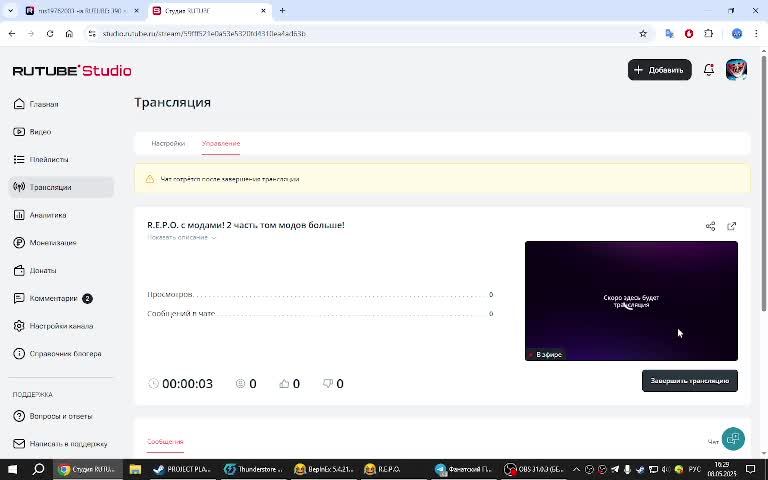Open the Chrome three-dot menu

click(x=756, y=34)
